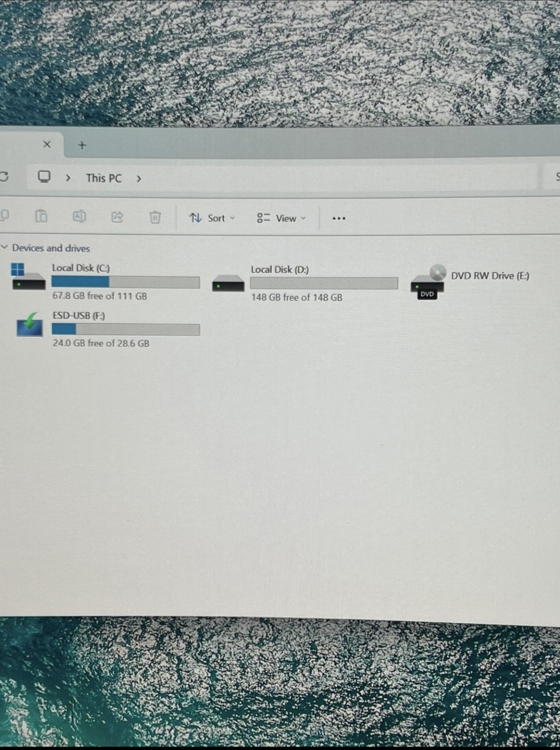Click the Rename icon in the toolbar
The width and height of the screenshot is (560, 750).
pos(79,216)
